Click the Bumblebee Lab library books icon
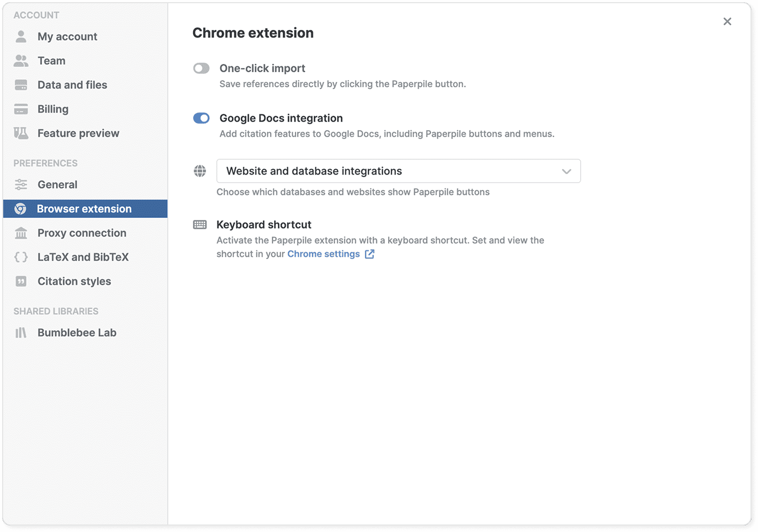Image resolution: width=758 pixels, height=532 pixels. tap(21, 333)
